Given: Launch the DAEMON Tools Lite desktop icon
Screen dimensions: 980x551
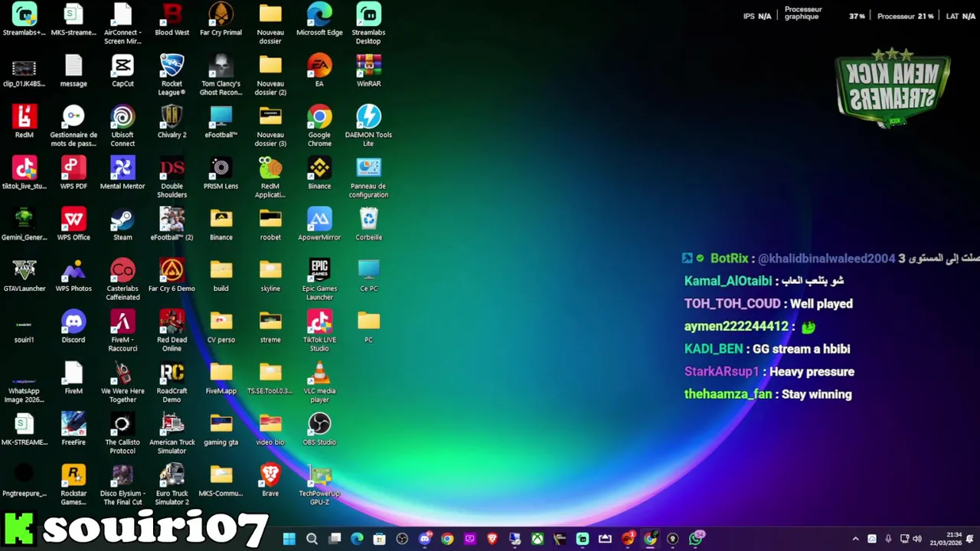Looking at the screenshot, I should [368, 126].
